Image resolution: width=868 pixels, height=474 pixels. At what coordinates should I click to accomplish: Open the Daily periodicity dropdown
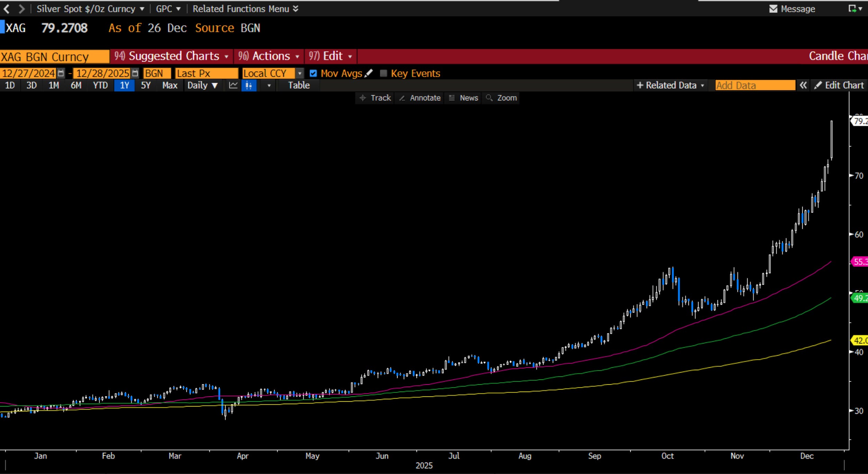[x=202, y=85]
